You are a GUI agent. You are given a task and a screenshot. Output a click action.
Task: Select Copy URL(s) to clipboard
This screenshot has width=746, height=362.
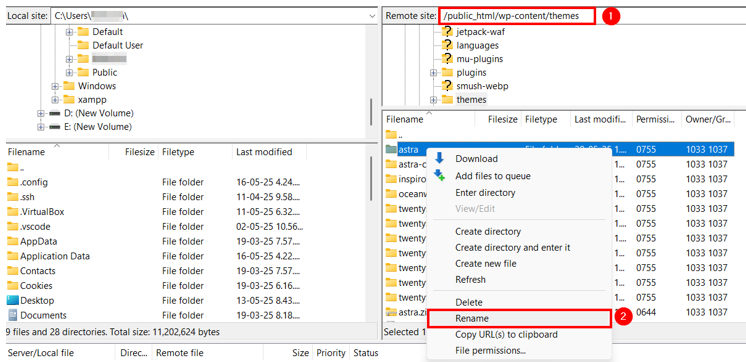506,334
